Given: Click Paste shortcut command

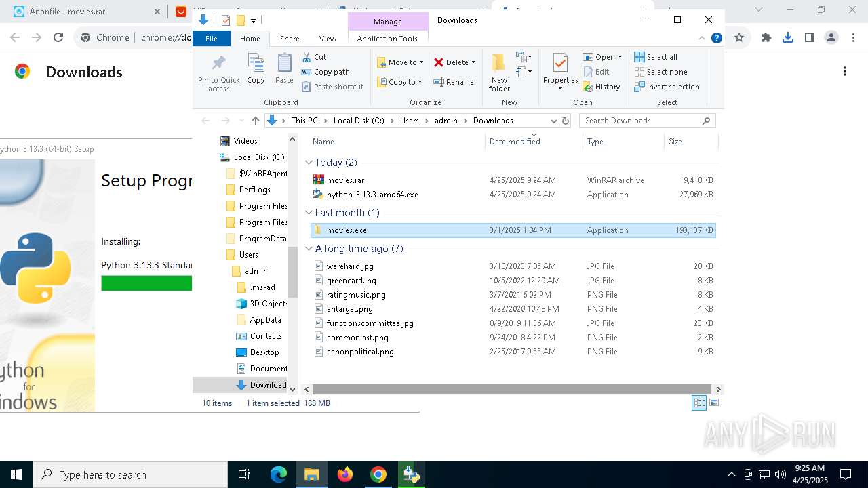Looking at the screenshot, I should pyautogui.click(x=332, y=87).
